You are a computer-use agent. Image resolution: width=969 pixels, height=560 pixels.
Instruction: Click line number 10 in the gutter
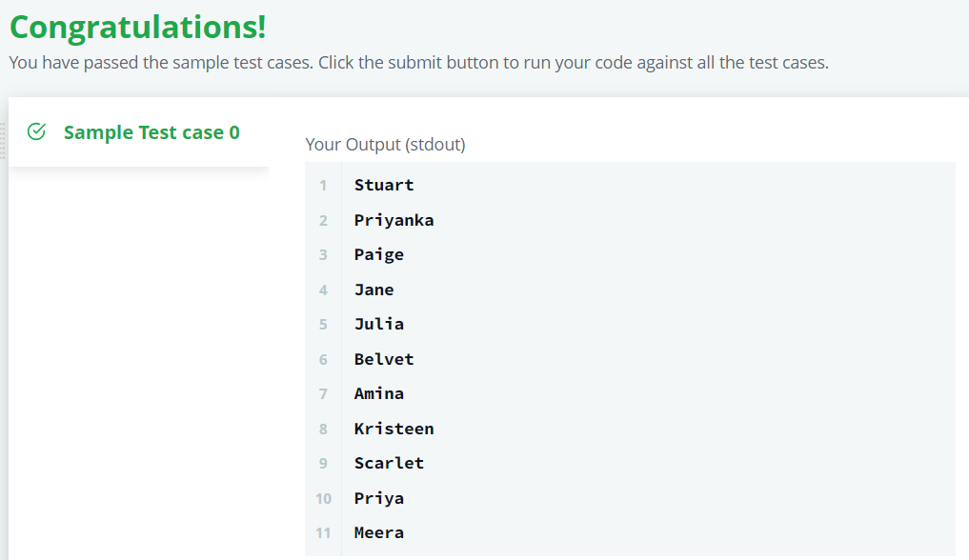323,498
